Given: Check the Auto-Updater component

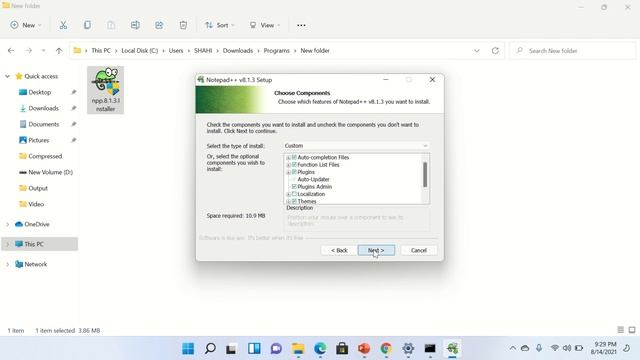Looking at the screenshot, I should [294, 179].
